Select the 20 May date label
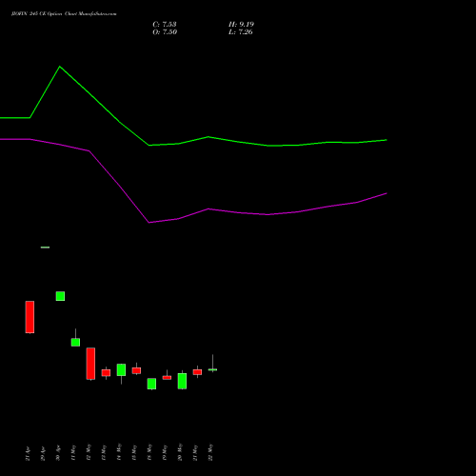 coord(180,452)
